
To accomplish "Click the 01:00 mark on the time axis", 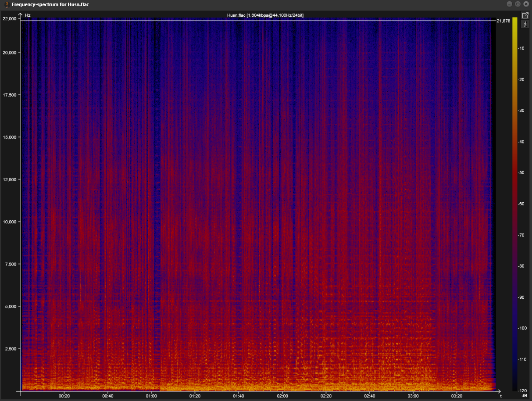I will [152, 396].
